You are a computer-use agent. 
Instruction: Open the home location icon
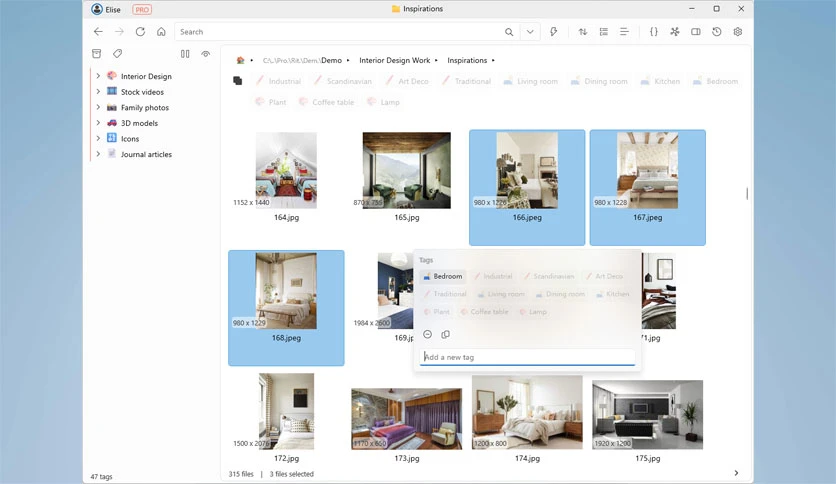[x=161, y=32]
